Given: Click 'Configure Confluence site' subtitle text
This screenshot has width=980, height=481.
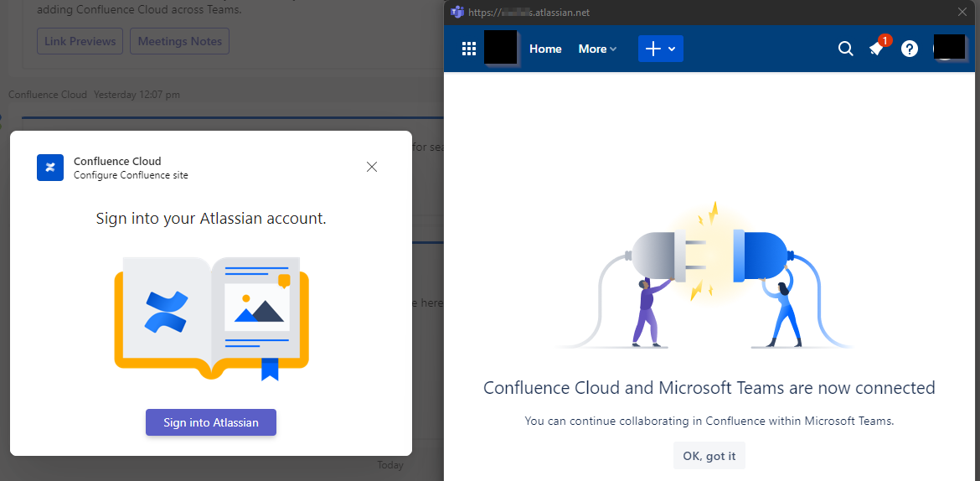Looking at the screenshot, I should (131, 175).
